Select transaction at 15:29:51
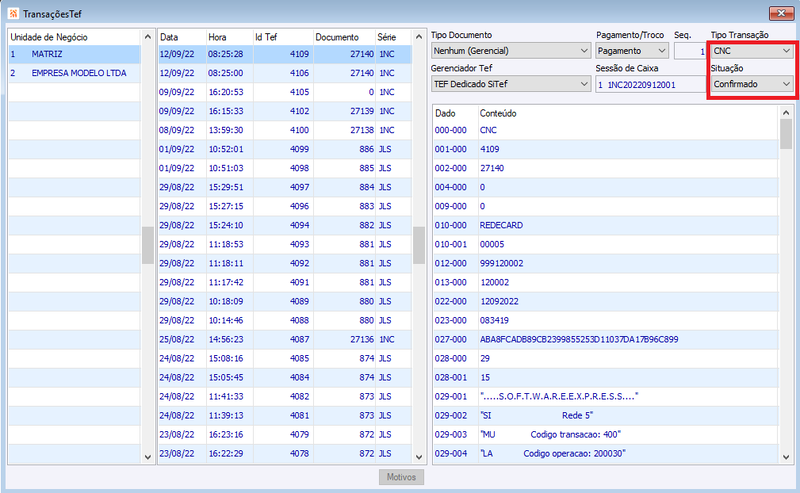This screenshot has width=800, height=493. coord(285,187)
